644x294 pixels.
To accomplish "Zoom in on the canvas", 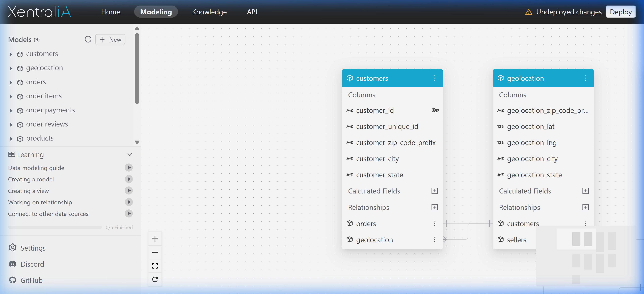I will 155,239.
